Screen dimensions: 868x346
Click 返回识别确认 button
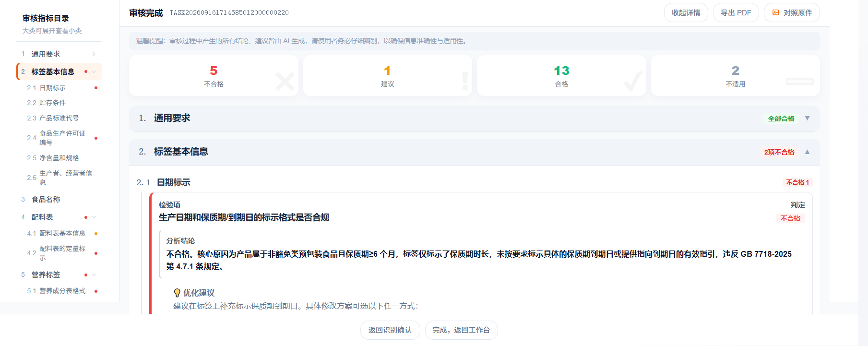[x=390, y=330]
